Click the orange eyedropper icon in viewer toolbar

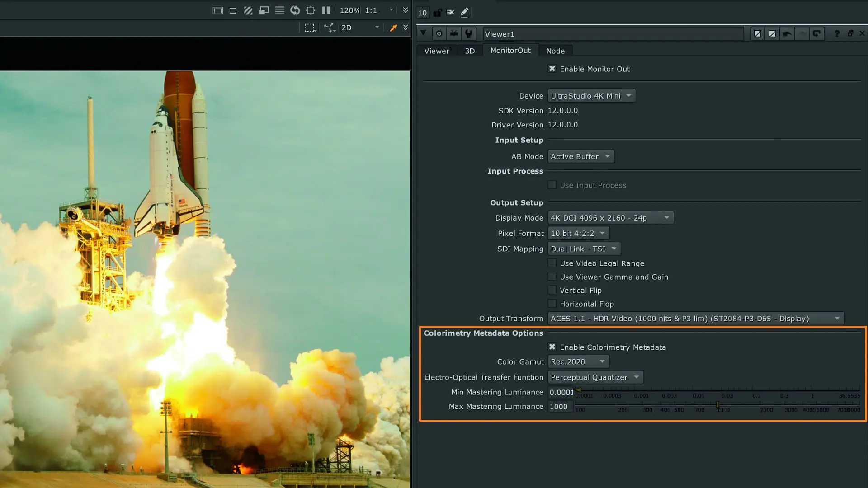tap(393, 28)
